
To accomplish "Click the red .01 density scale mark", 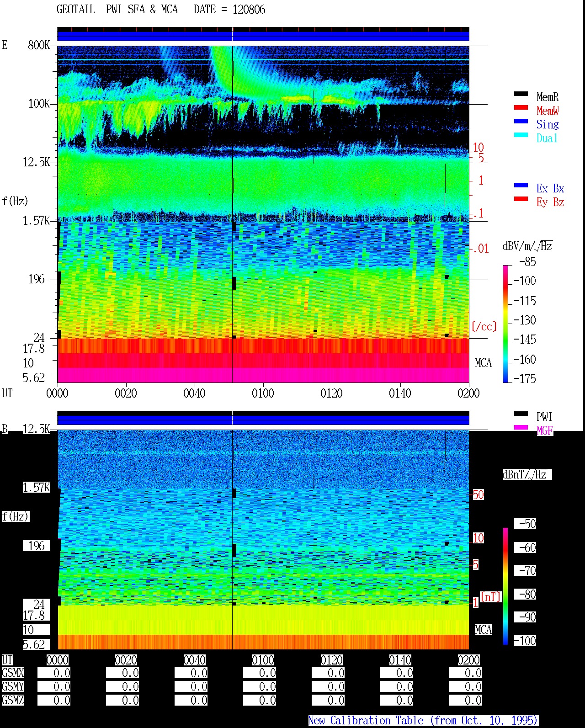I will [x=481, y=249].
